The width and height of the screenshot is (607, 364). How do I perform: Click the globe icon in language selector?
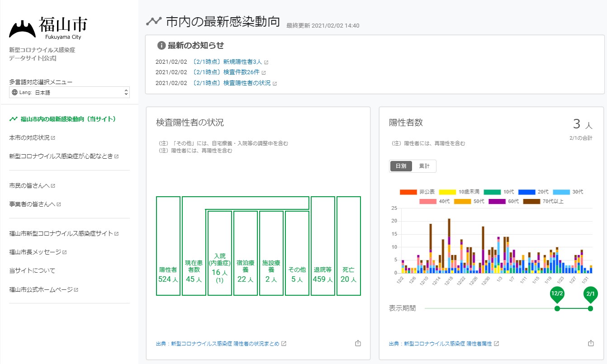[15, 92]
